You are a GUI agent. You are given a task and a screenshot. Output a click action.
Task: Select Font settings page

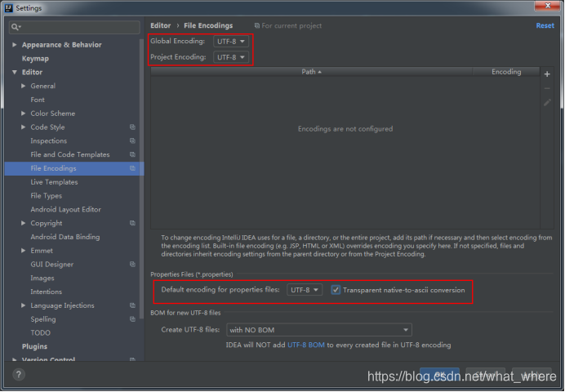point(38,100)
